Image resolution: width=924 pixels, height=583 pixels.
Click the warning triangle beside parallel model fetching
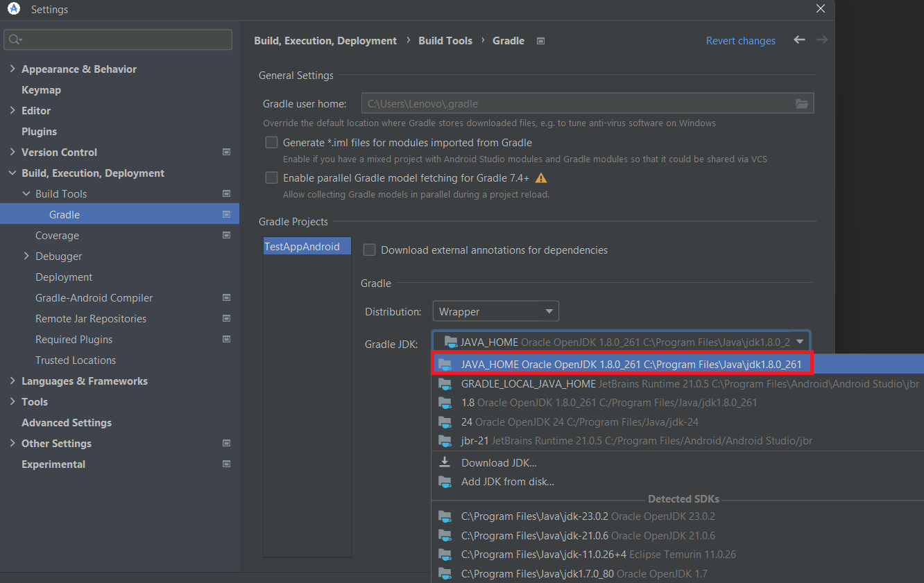pos(541,178)
